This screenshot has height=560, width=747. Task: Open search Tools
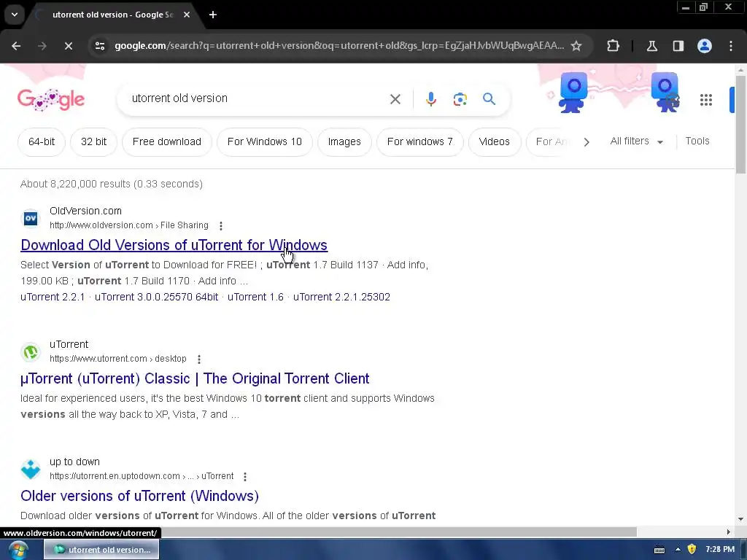point(697,141)
